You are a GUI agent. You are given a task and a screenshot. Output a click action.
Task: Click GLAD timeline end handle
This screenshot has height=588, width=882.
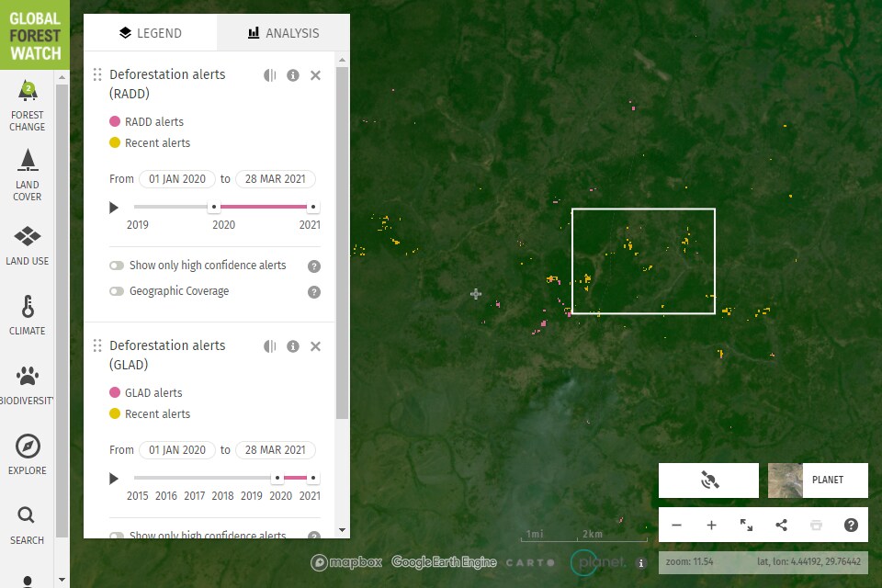point(313,479)
